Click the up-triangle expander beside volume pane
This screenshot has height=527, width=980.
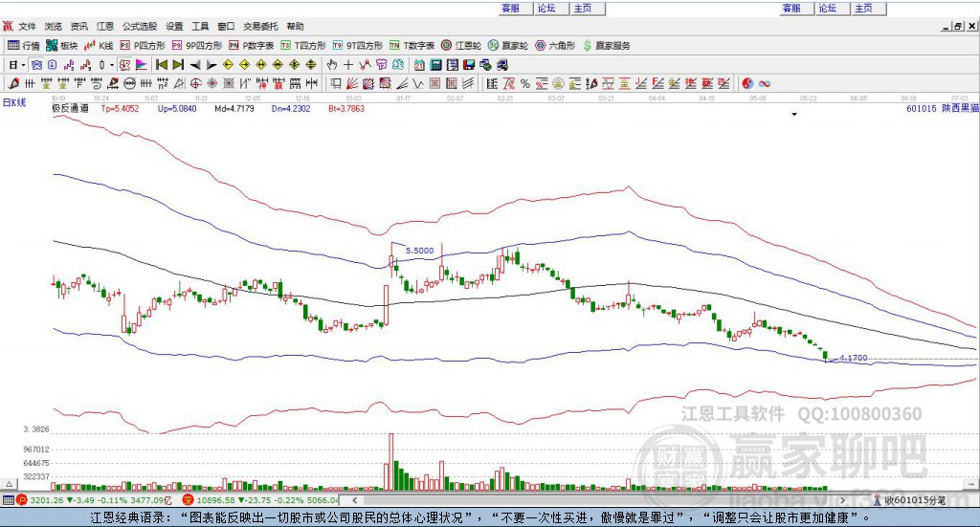click(9, 483)
